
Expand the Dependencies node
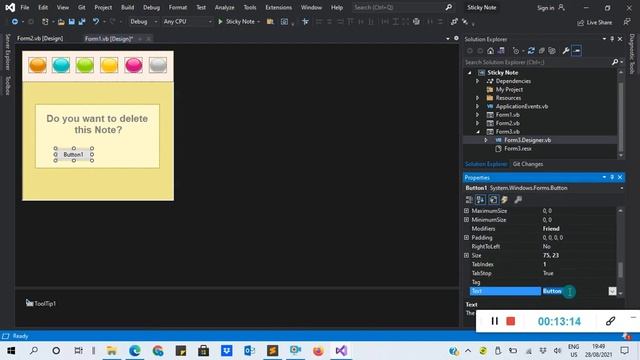click(477, 81)
